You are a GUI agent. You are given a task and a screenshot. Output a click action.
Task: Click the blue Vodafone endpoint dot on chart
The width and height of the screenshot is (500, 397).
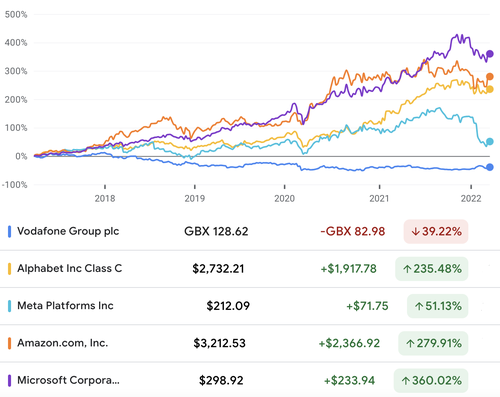[x=490, y=167]
